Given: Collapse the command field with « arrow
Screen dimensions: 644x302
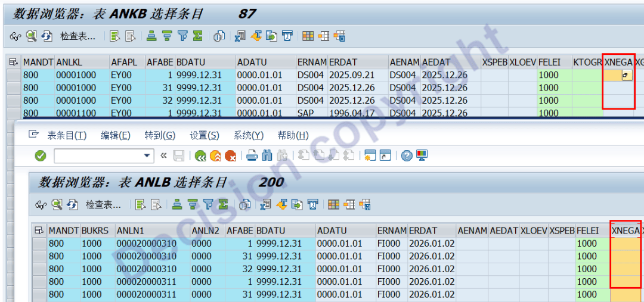Looking at the screenshot, I should tap(163, 155).
